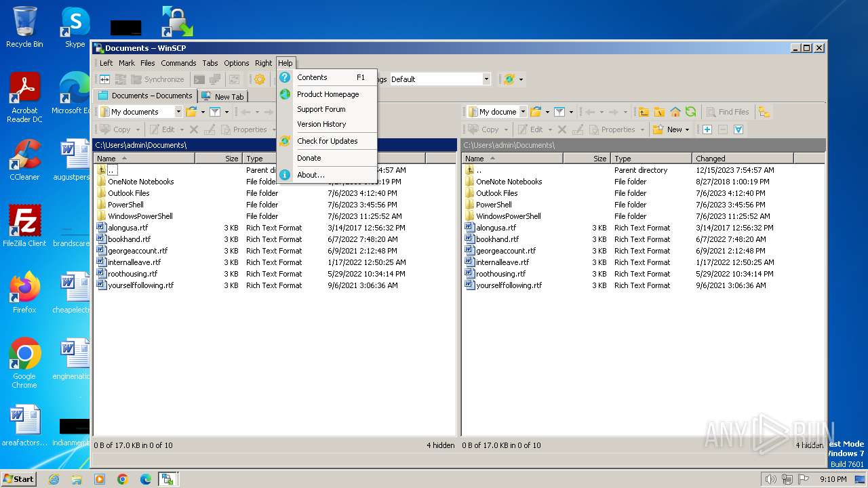868x488 pixels.
Task: Open the Commands menu
Action: [x=178, y=63]
